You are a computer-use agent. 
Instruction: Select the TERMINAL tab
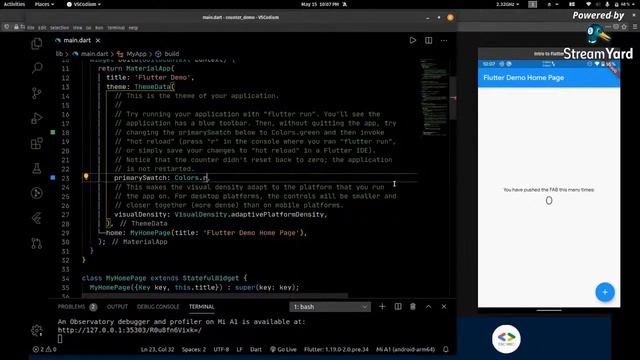202,307
